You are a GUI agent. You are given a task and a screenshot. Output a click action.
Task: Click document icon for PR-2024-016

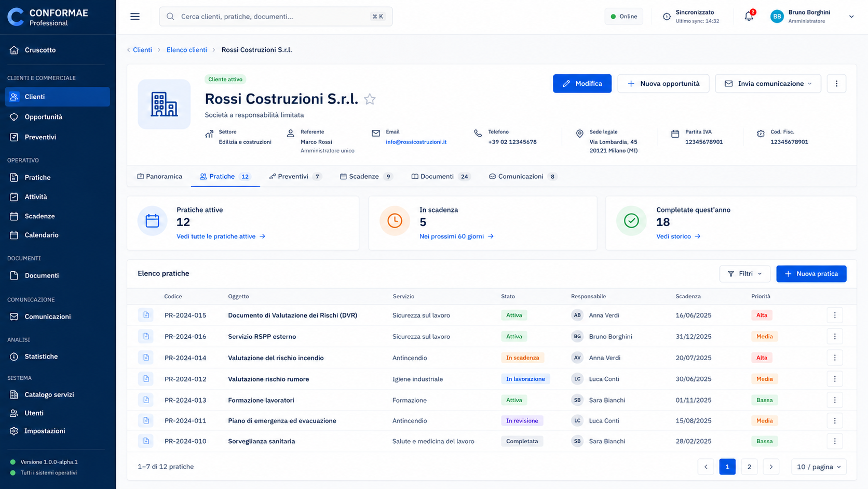(146, 336)
